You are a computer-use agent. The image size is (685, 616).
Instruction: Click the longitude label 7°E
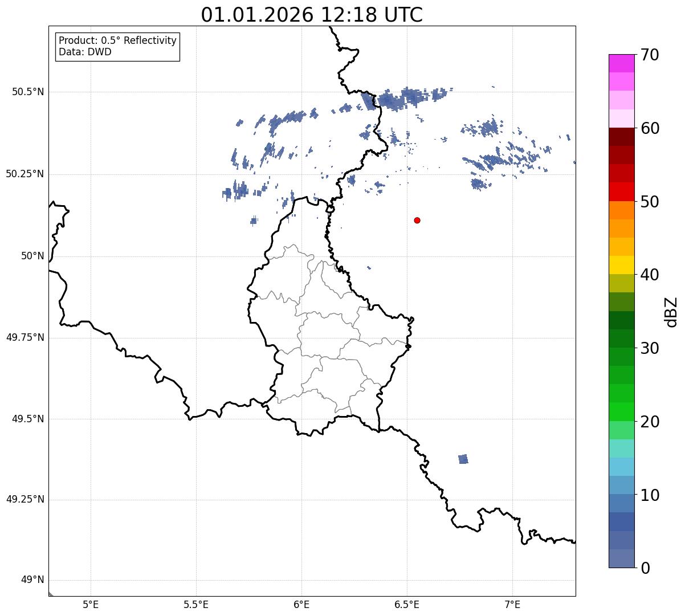(512, 605)
